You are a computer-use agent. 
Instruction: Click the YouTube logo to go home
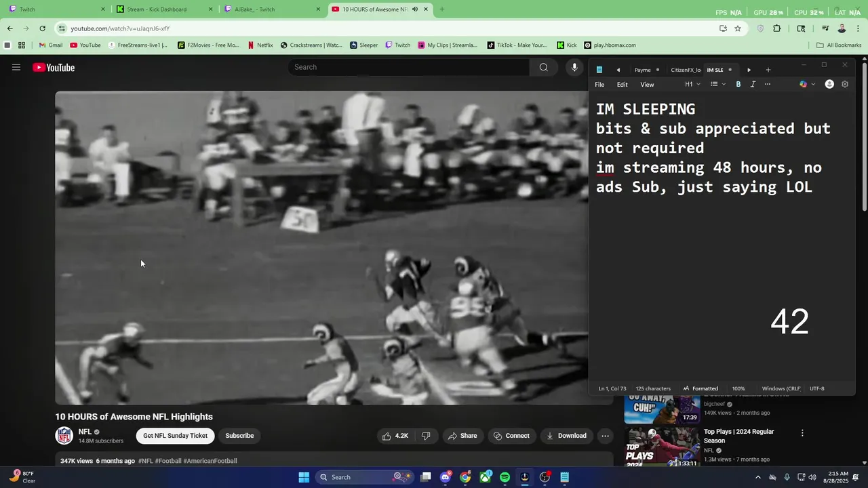pyautogui.click(x=54, y=67)
